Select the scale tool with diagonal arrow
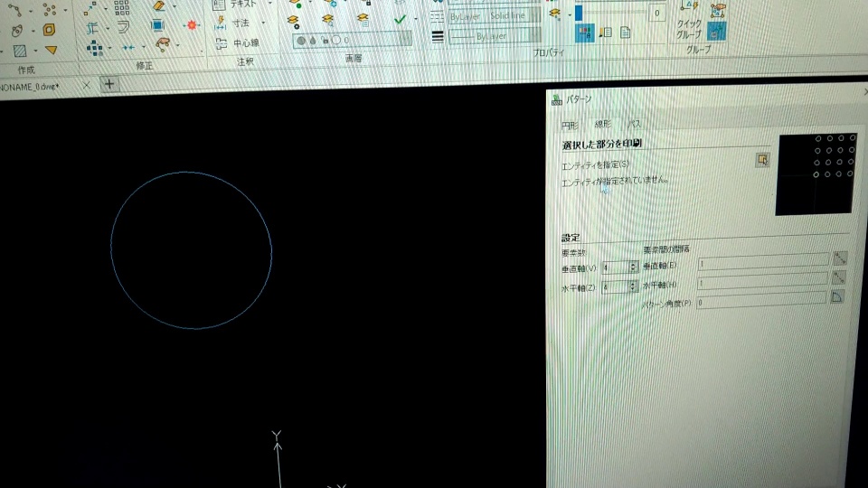 tap(90, 8)
